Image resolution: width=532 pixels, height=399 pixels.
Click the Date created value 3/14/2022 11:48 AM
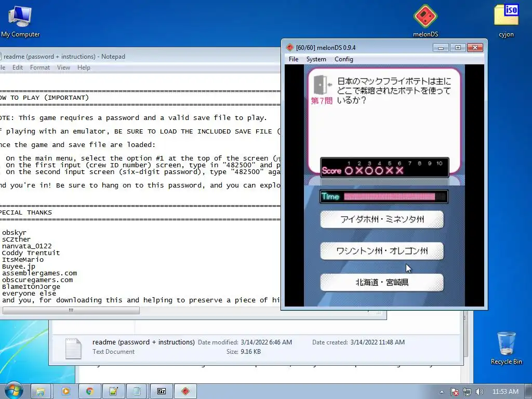tap(377, 342)
